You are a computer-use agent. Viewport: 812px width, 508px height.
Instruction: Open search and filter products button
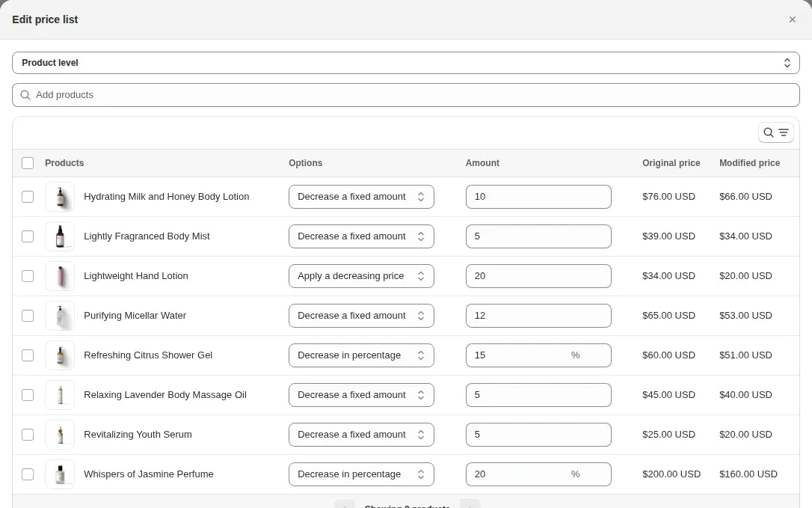(x=776, y=132)
